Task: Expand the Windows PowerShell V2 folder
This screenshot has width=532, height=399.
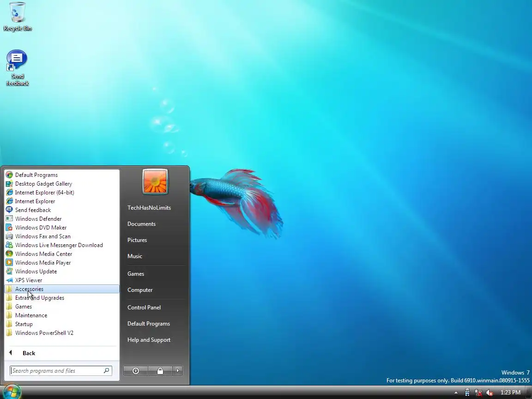Action: point(62,333)
